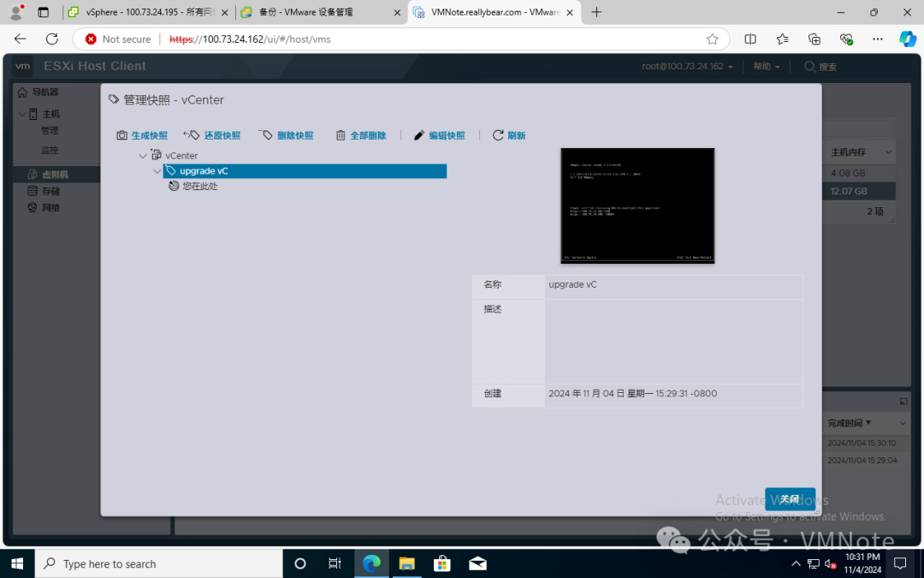The image size is (924, 578).
Task: Click the Take Snapshot (生成快照) button
Action: (142, 135)
